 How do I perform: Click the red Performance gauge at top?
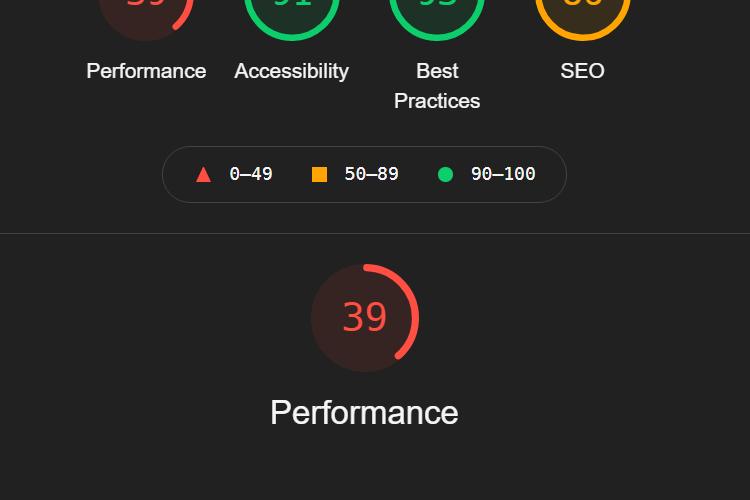pos(146,10)
